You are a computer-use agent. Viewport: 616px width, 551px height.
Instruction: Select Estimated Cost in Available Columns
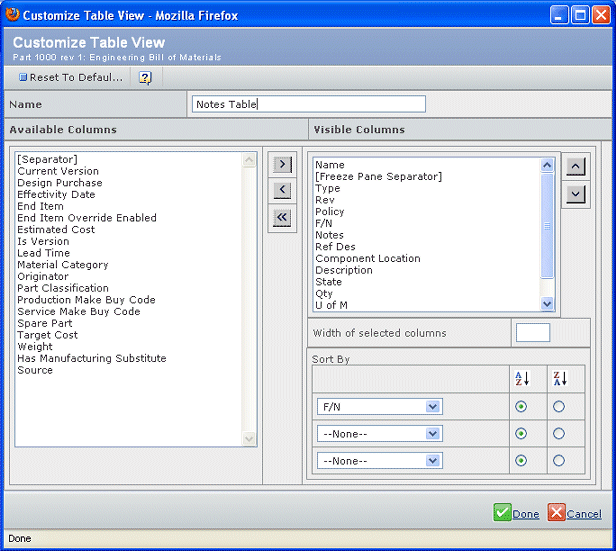(56, 230)
